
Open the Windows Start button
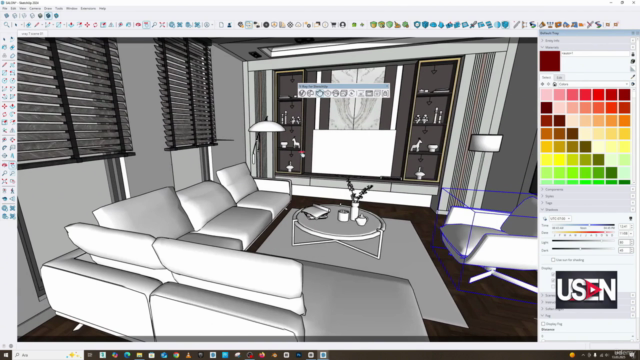coord(6,355)
